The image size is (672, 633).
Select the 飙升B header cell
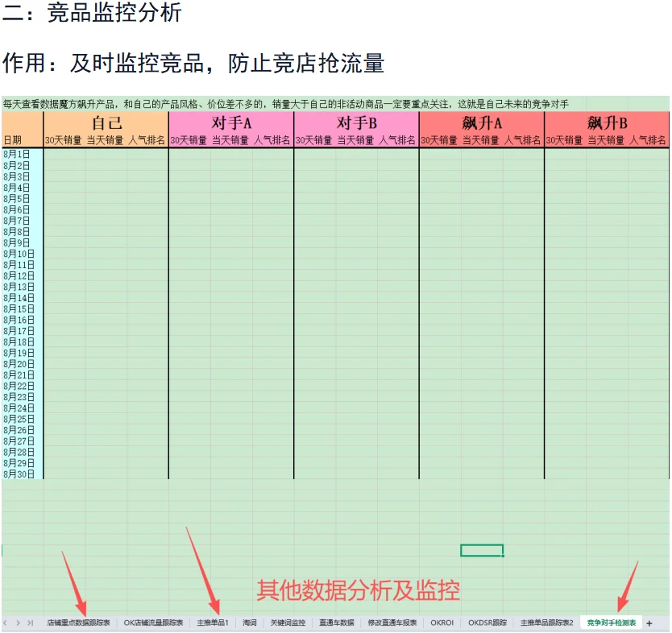coord(607,123)
